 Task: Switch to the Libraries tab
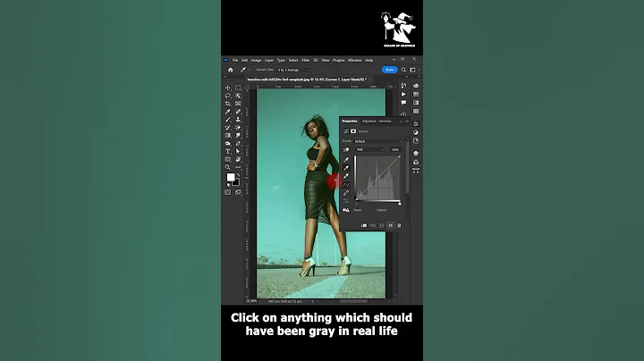[385, 121]
